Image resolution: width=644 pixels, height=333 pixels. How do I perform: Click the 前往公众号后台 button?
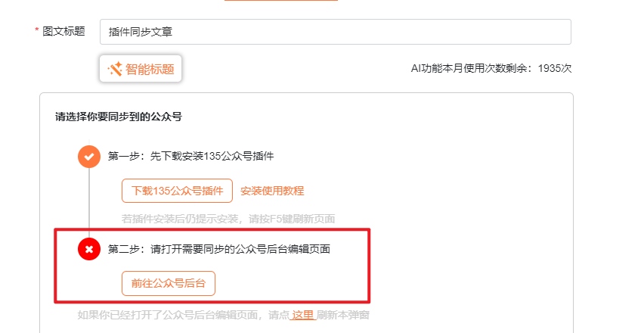169,283
